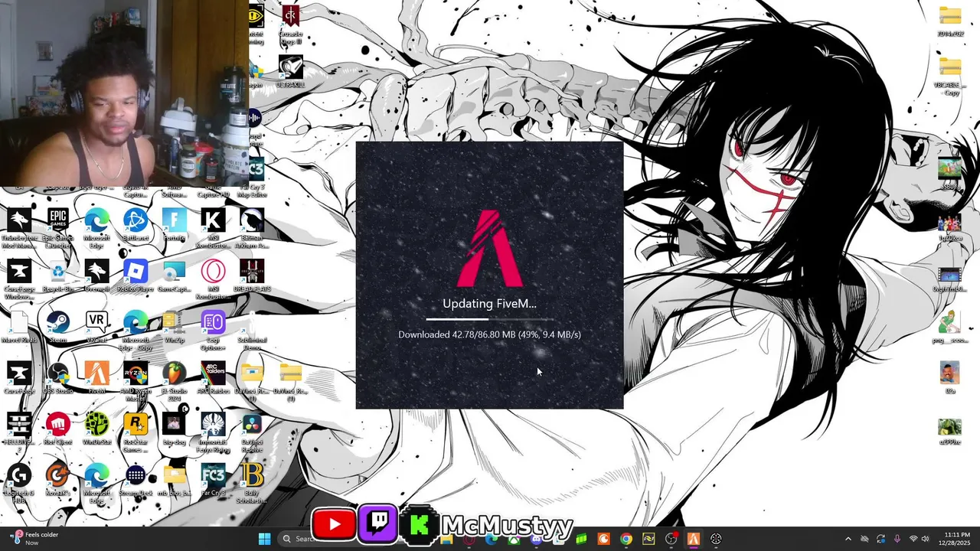Viewport: 980px width, 551px height.
Task: Open the topmost folder on the right desktop edge
Action: point(950,21)
